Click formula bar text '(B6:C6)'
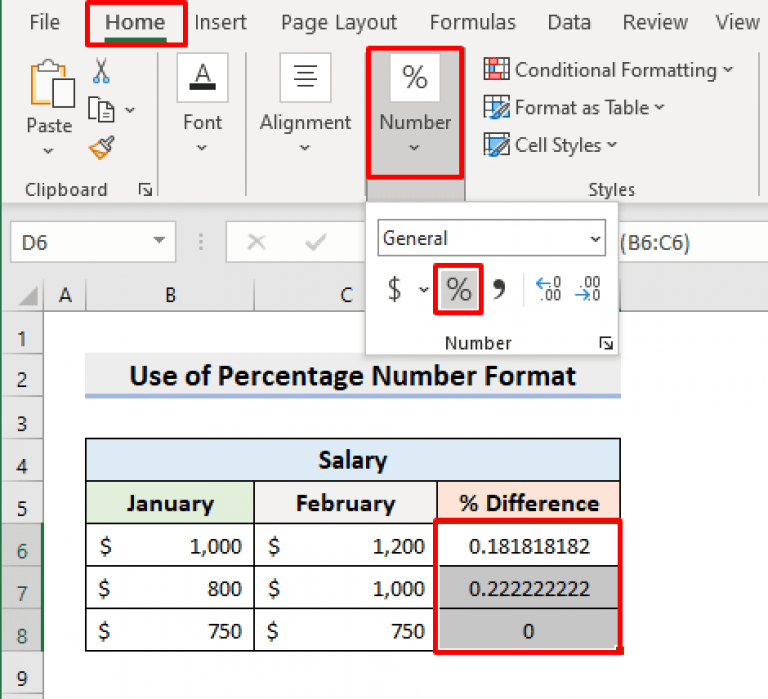This screenshot has height=699, width=768. pos(655,242)
